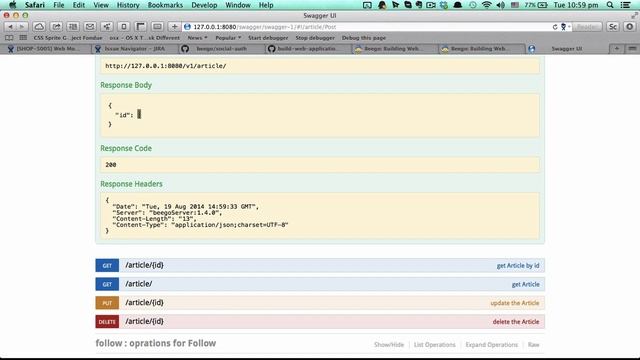Open iCloud Tabs cloud icon
This screenshot has height=360, width=640.
[x=39, y=27]
